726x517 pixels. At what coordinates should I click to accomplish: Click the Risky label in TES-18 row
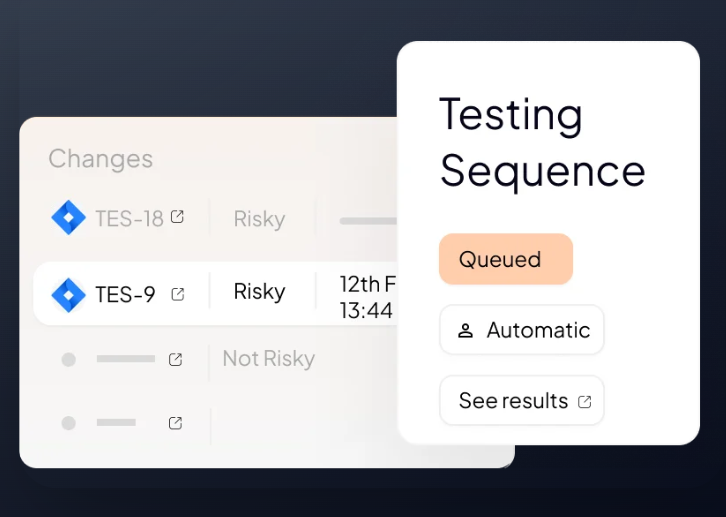coord(259,218)
